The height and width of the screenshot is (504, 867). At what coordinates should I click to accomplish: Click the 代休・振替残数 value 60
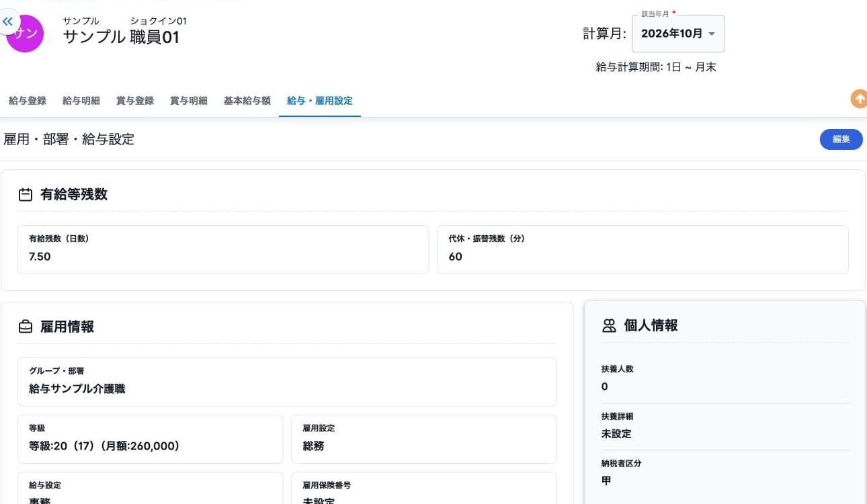(x=455, y=257)
